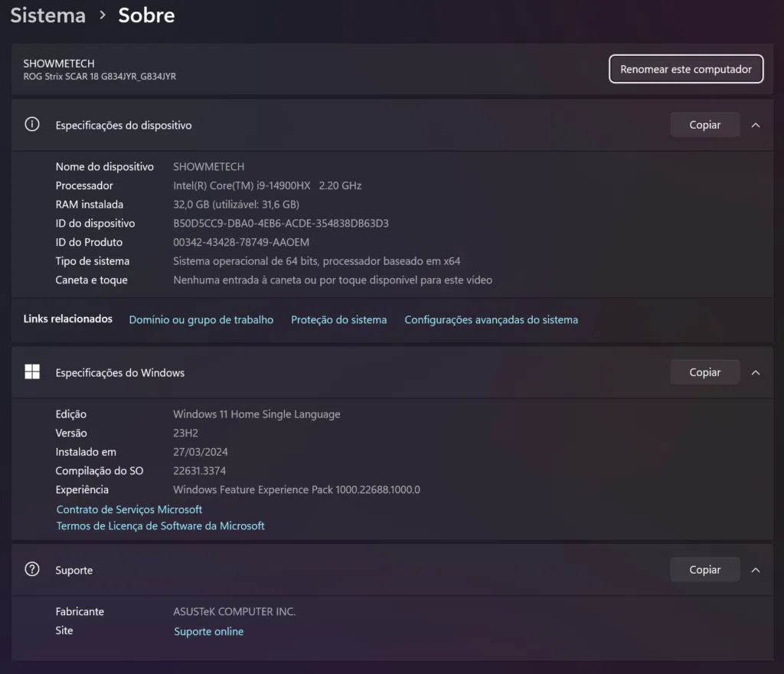Click the Windows logo icon near Especificações do Windows
The width and height of the screenshot is (784, 674).
click(31, 371)
